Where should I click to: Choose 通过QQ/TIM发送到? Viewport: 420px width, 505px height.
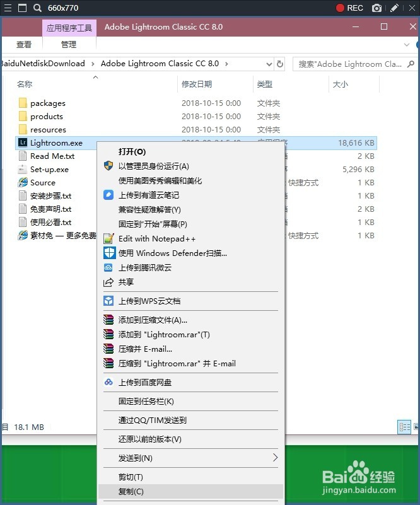click(x=190, y=420)
